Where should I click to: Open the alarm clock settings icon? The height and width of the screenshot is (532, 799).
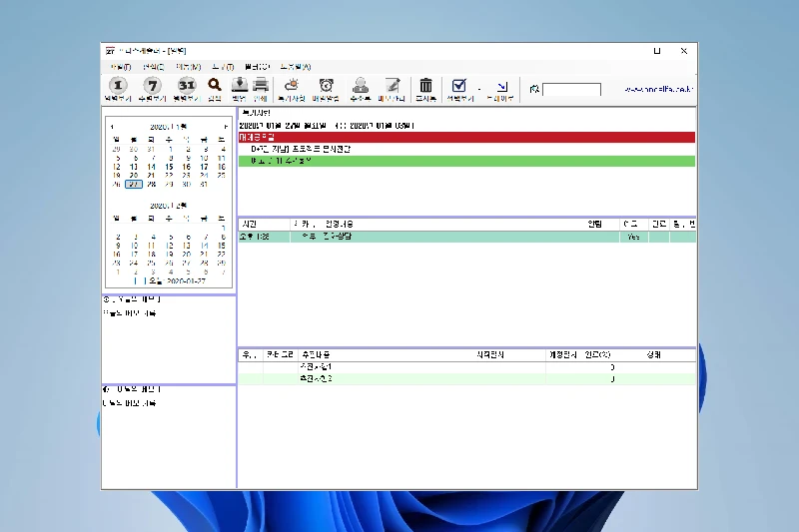[x=327, y=86]
